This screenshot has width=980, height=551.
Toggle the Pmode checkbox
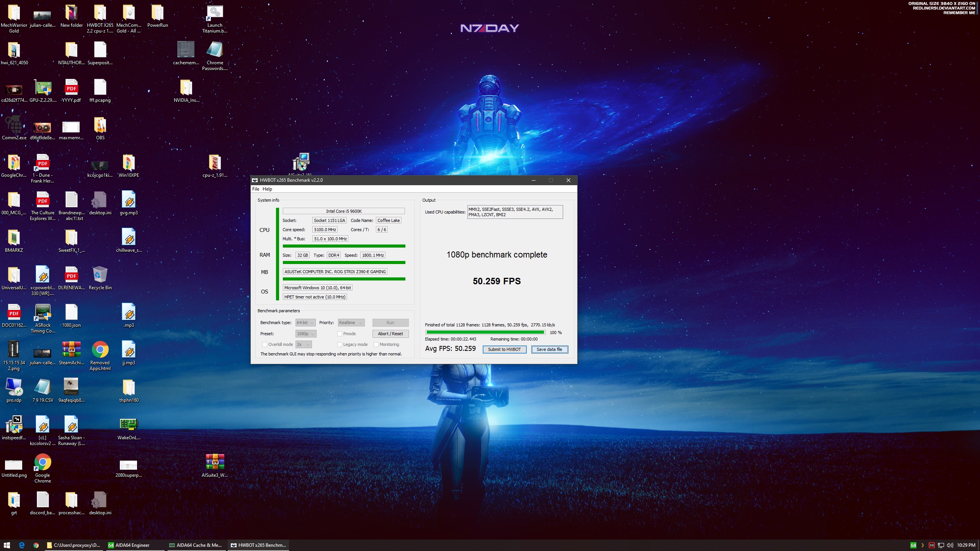click(x=340, y=334)
